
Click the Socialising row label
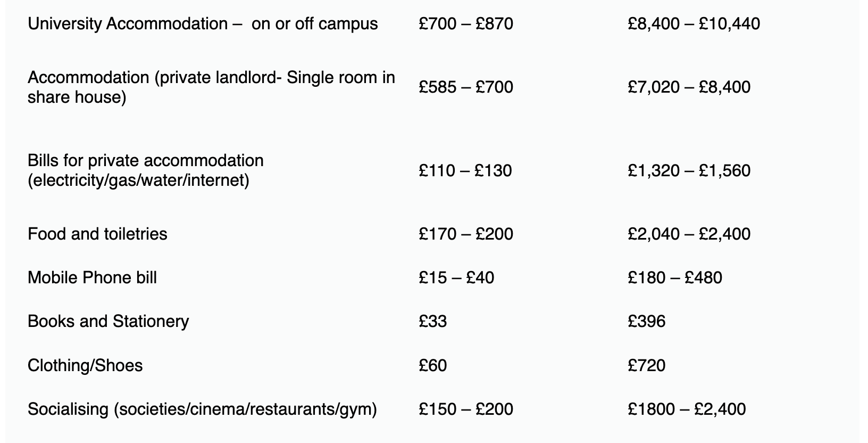tap(202, 409)
